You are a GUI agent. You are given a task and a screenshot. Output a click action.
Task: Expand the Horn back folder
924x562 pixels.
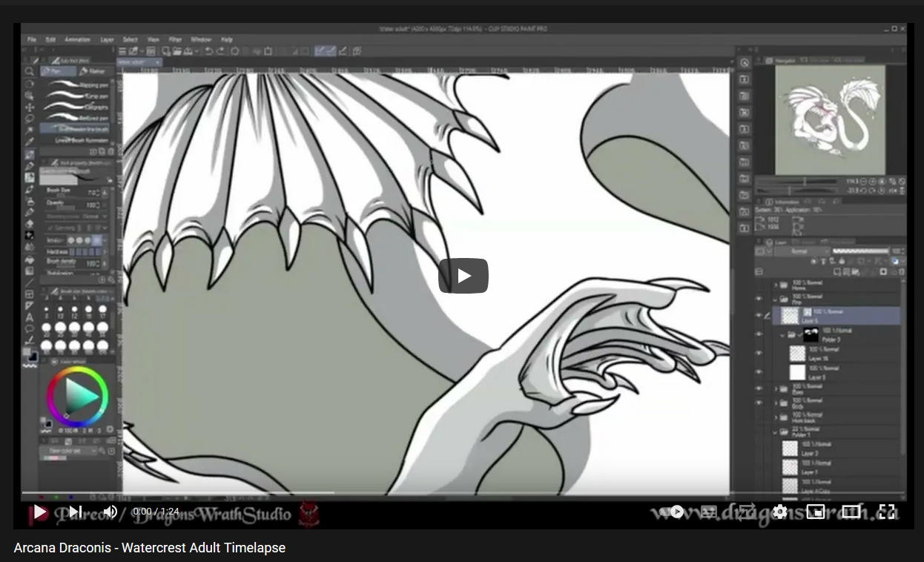[x=776, y=417]
